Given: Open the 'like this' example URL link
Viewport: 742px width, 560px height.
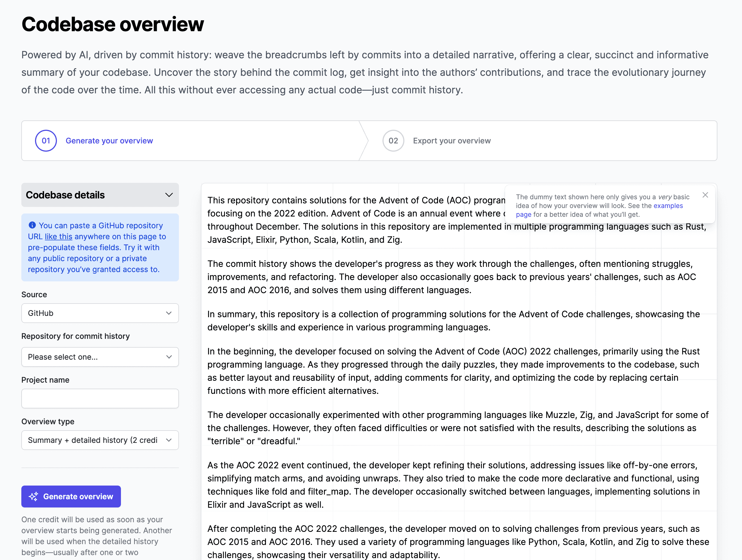Looking at the screenshot, I should [x=58, y=236].
